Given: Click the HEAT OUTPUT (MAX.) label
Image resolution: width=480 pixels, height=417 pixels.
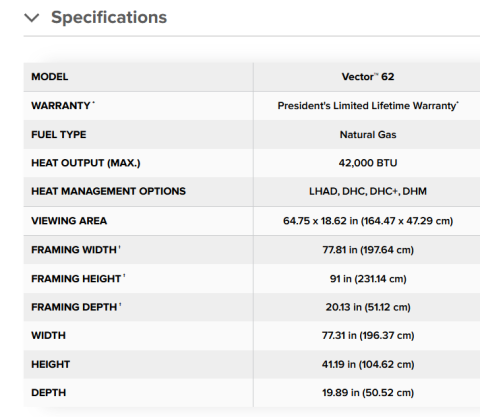Looking at the screenshot, I should click(86, 163).
